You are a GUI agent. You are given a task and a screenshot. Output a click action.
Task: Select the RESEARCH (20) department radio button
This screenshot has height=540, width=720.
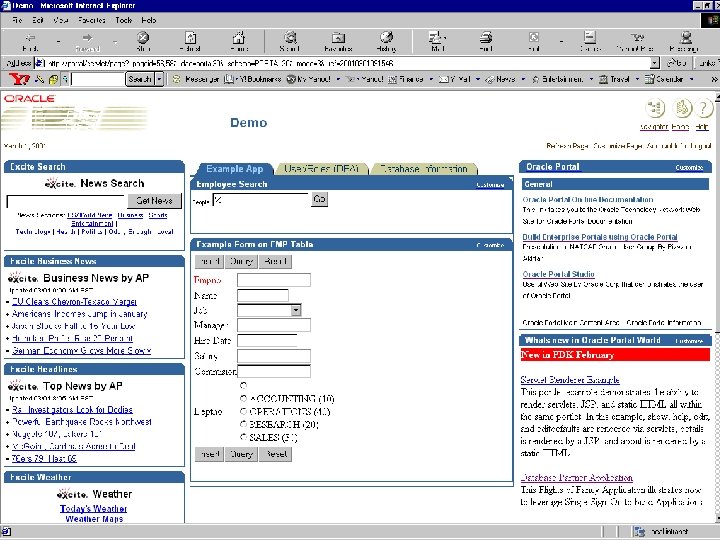243,424
